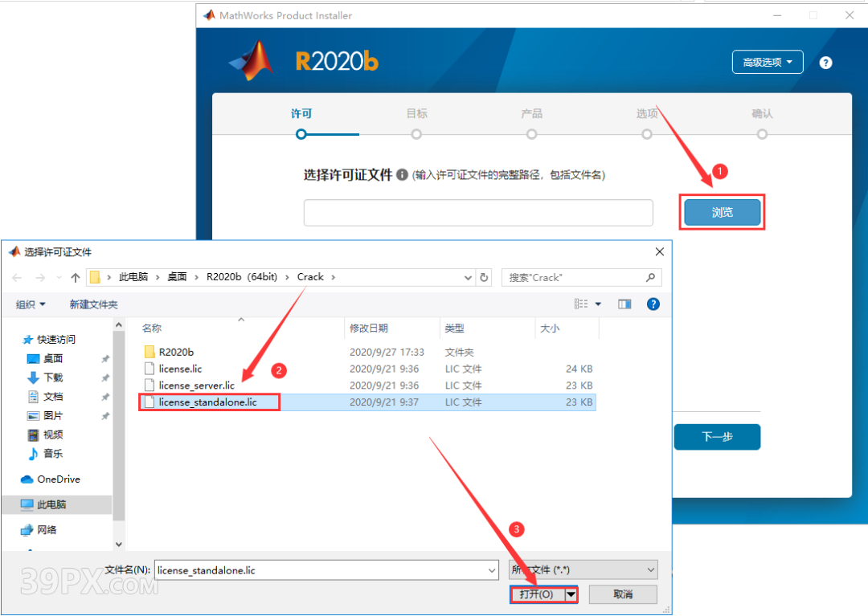The image size is (868, 616).
Task: Sort by 类型 column header
Action: [x=454, y=328]
